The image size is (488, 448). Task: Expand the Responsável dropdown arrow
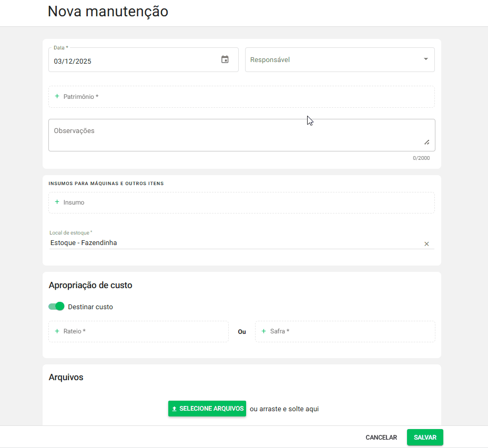click(426, 59)
